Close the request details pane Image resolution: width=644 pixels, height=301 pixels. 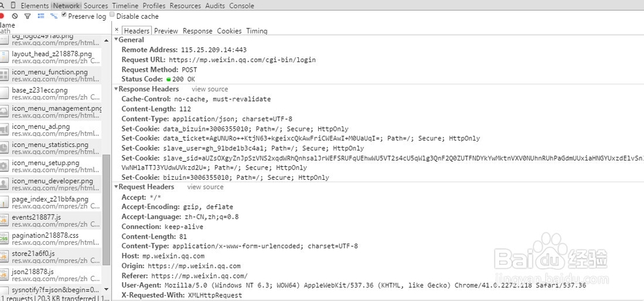117,30
